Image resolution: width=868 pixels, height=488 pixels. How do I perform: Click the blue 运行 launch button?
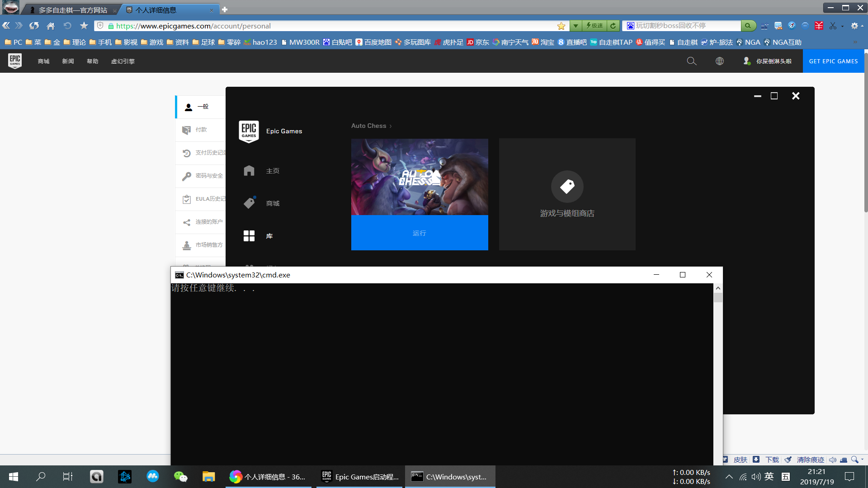pyautogui.click(x=420, y=233)
